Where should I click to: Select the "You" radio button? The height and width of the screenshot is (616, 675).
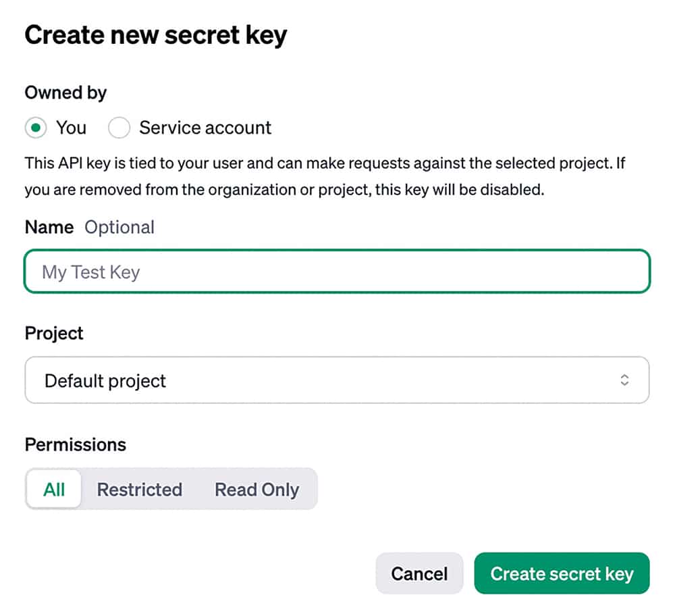36,128
